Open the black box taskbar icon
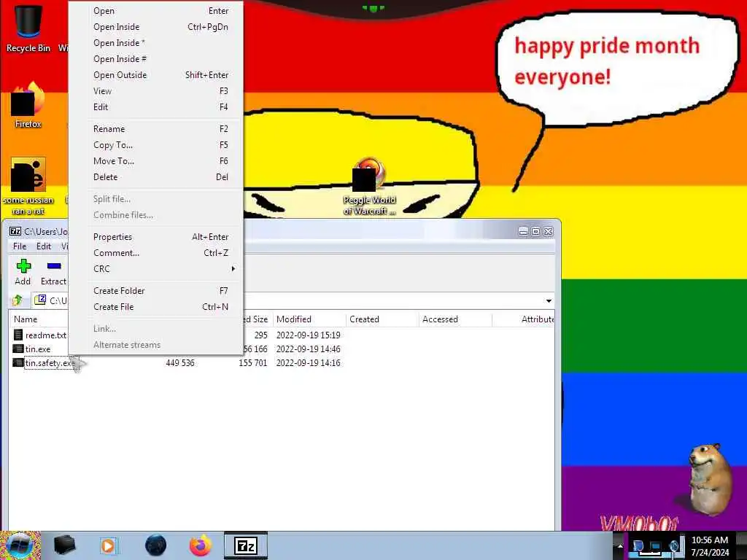This screenshot has height=560, width=747. click(x=65, y=545)
